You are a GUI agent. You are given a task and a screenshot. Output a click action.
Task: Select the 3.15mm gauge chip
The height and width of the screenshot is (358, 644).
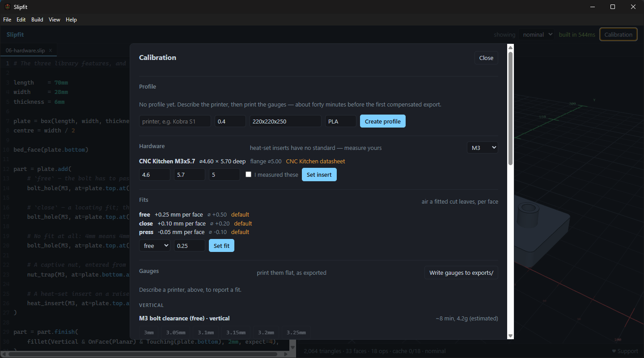(x=236, y=332)
